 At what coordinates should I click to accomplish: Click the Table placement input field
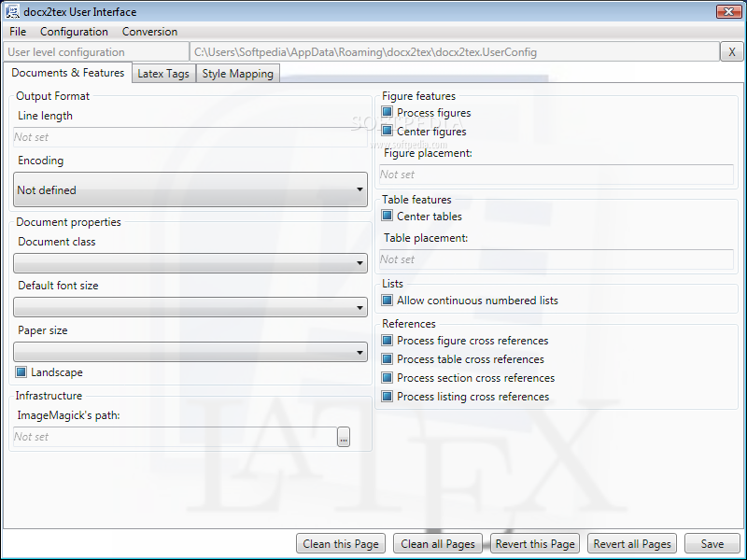point(556,259)
